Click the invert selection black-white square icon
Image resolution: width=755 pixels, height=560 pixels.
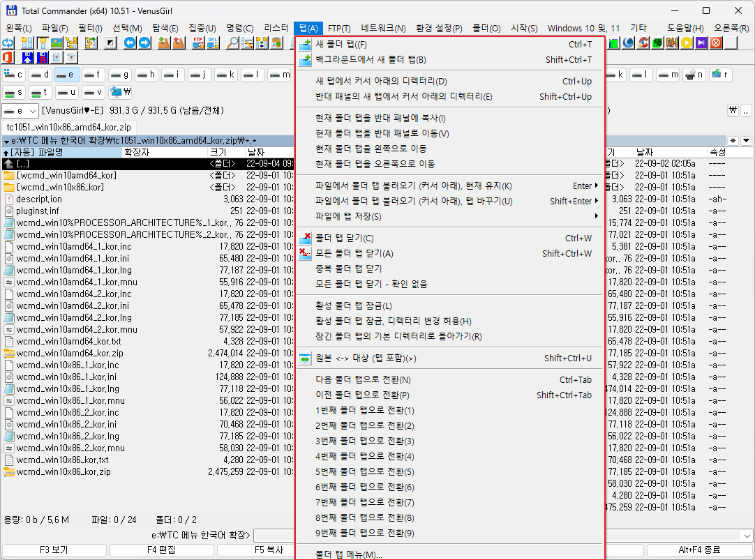[111, 43]
